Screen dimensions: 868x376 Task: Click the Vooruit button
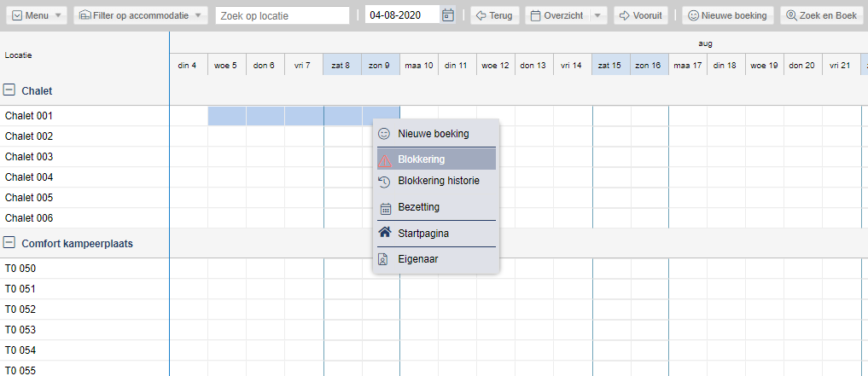(641, 15)
